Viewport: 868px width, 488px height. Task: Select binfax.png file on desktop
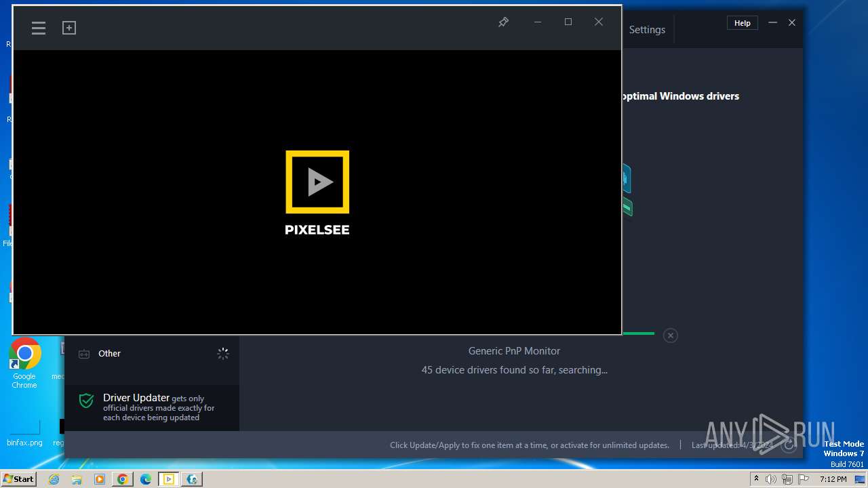pos(24,434)
